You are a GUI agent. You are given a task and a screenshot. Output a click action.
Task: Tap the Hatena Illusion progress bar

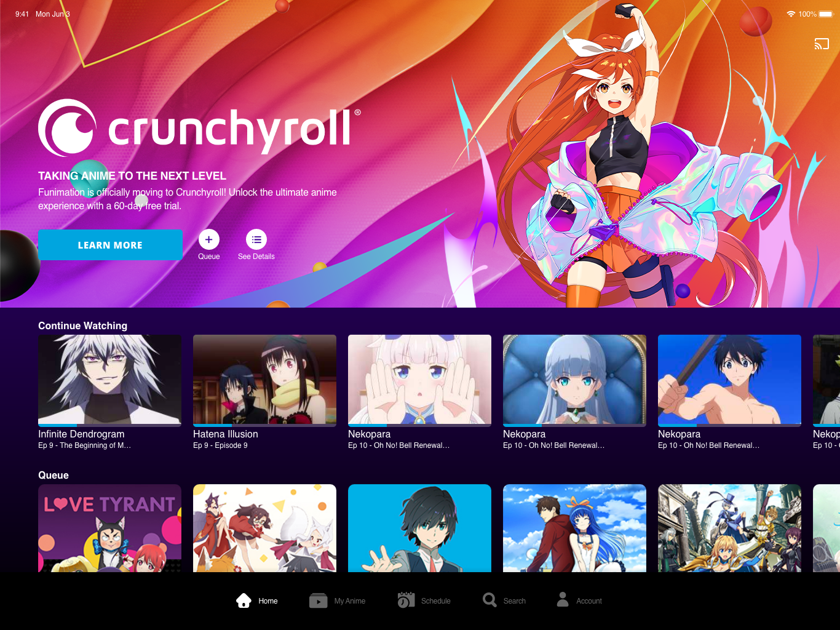click(264, 425)
